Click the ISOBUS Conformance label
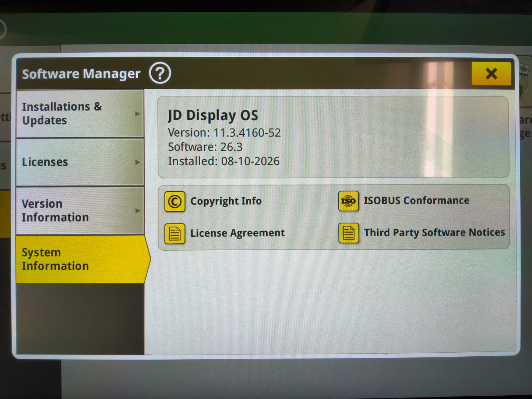This screenshot has height=399, width=532. point(416,201)
